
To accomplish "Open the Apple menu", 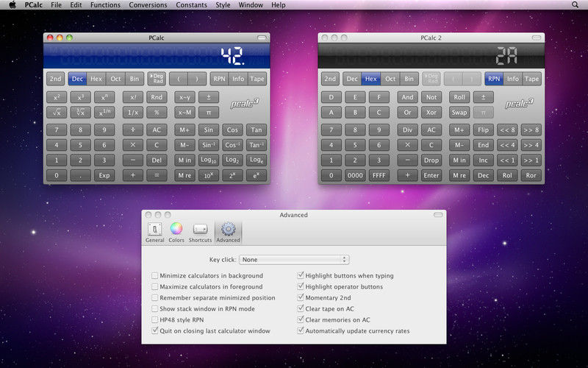I will coord(12,5).
